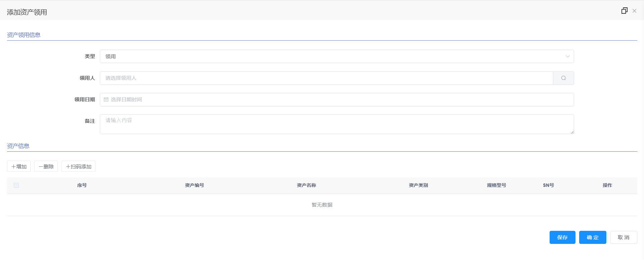This screenshot has height=260, width=644.
Task: Expand the 类型 dropdown arrow
Action: click(x=567, y=56)
